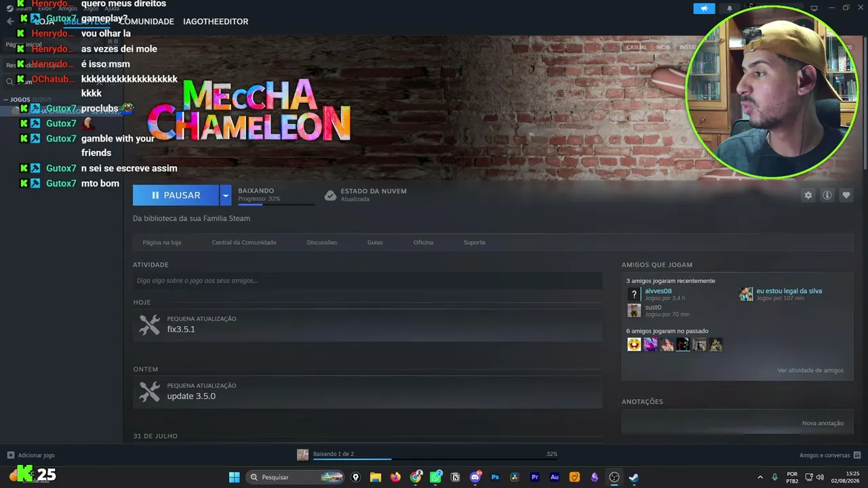Click the Estado da Nuvem cloud icon
The image size is (868, 488).
330,195
